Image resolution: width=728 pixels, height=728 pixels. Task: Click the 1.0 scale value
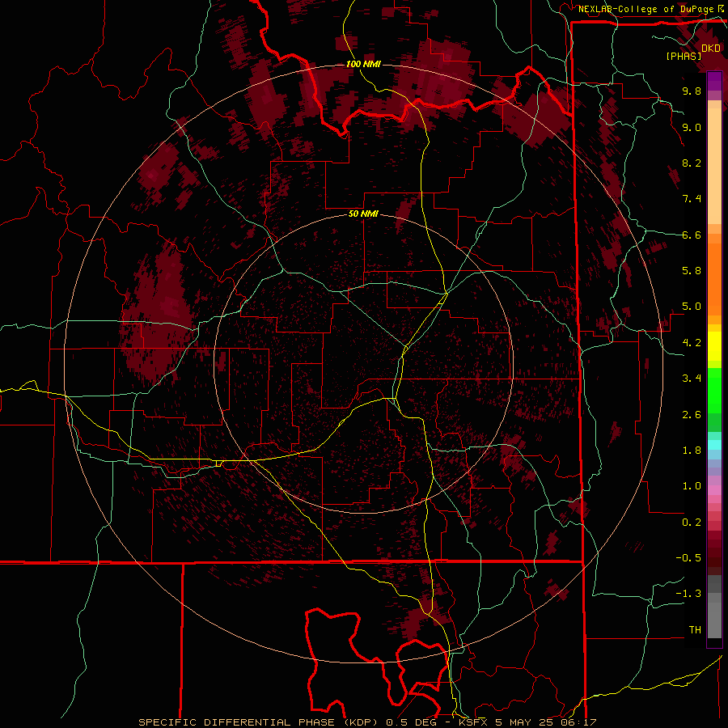[692, 486]
